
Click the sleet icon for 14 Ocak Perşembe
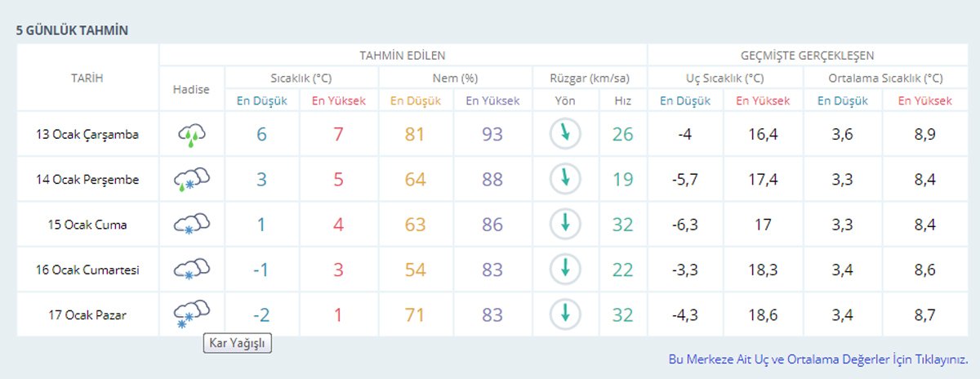[x=191, y=179]
